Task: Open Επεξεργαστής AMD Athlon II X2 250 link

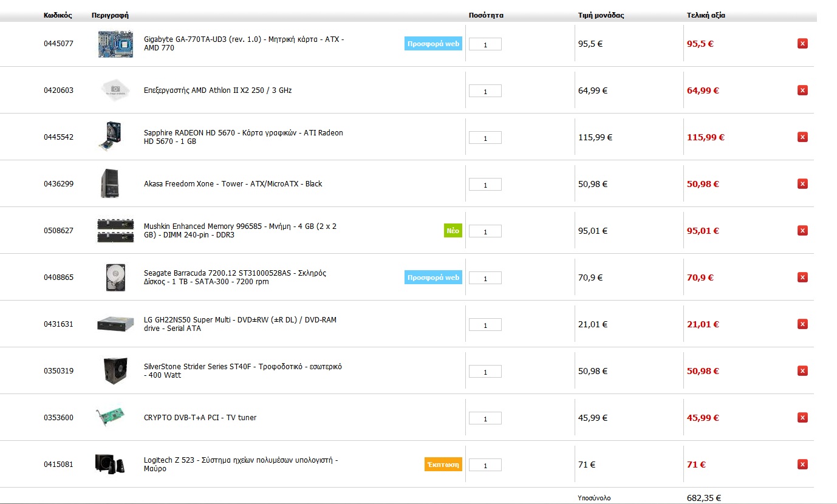Action: coord(218,90)
